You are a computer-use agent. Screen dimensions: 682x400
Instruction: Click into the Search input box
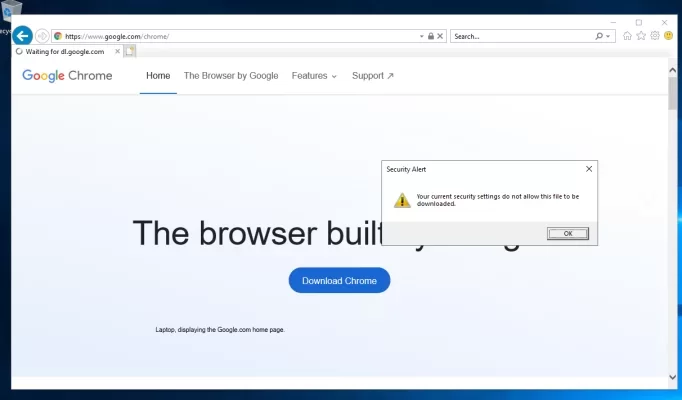point(520,36)
